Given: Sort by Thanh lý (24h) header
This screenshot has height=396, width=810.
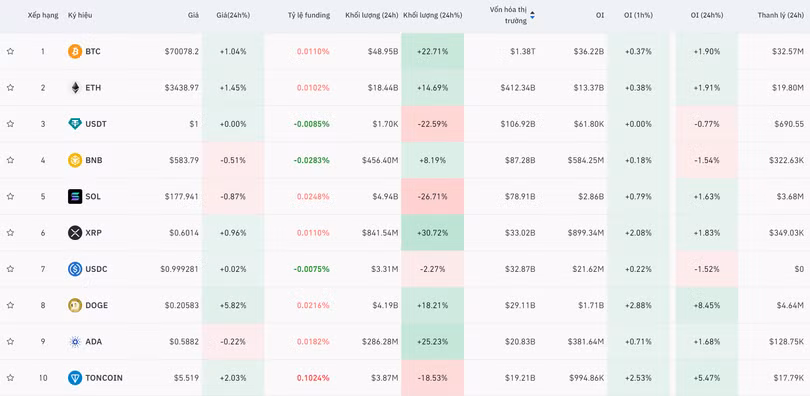Looking at the screenshot, I should pyautogui.click(x=781, y=15).
